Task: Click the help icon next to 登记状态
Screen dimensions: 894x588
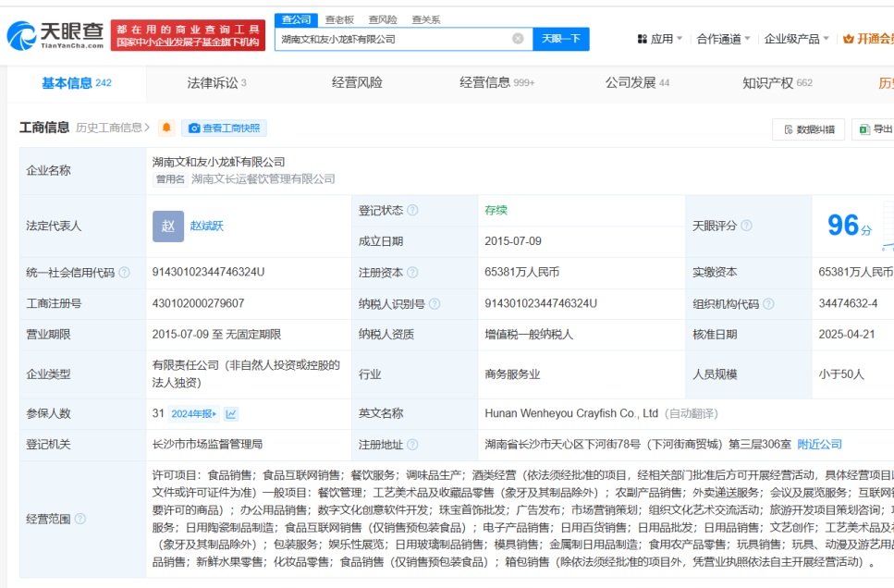Action: 412,211
